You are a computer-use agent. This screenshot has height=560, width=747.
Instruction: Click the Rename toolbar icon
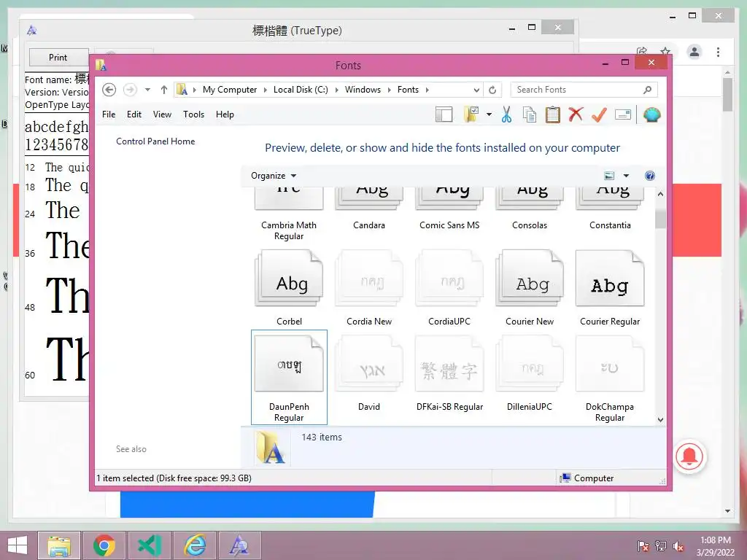(623, 114)
